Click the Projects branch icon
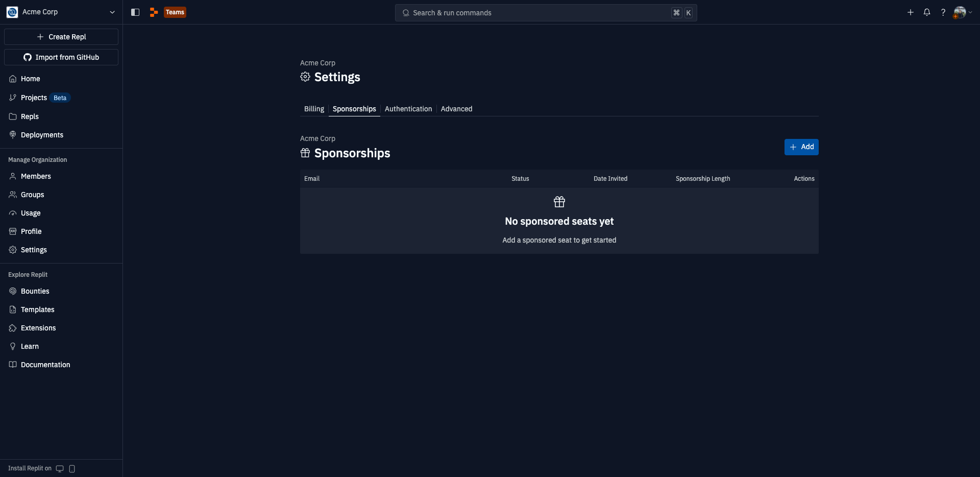The height and width of the screenshot is (477, 980). coord(13,98)
